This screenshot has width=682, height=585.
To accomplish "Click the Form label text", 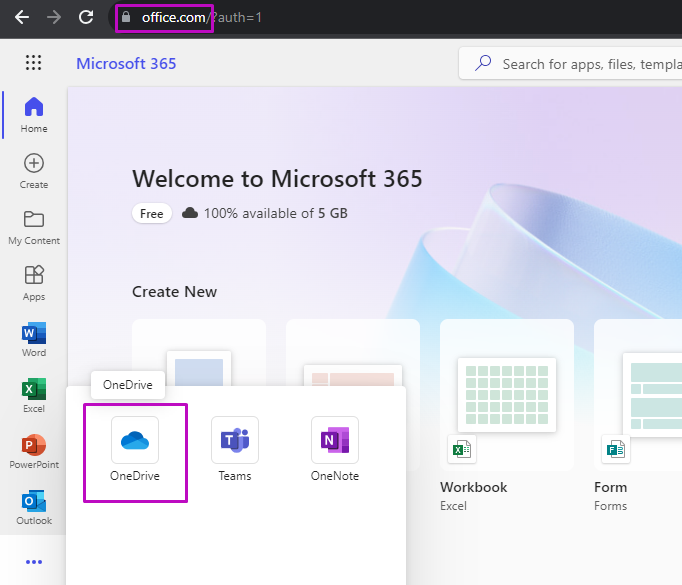I will tap(611, 487).
